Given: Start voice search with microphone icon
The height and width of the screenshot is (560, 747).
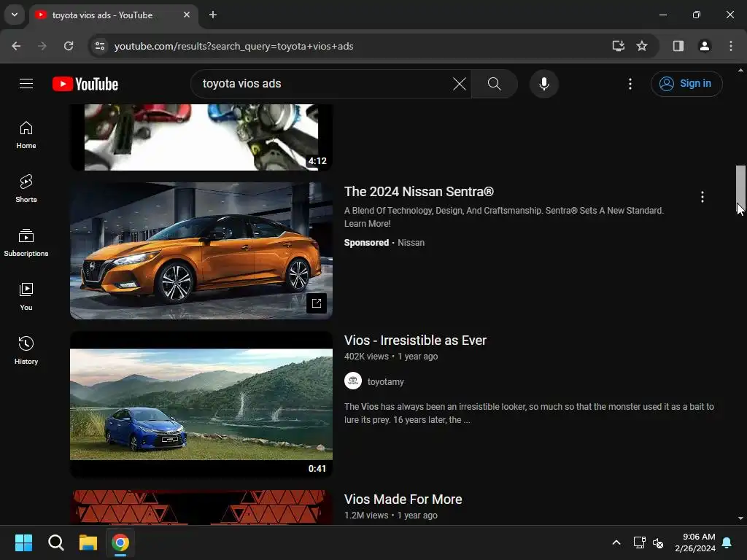Looking at the screenshot, I should [x=543, y=84].
